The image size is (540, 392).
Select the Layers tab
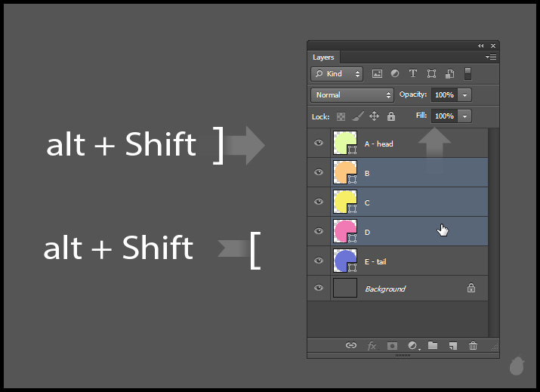[323, 57]
